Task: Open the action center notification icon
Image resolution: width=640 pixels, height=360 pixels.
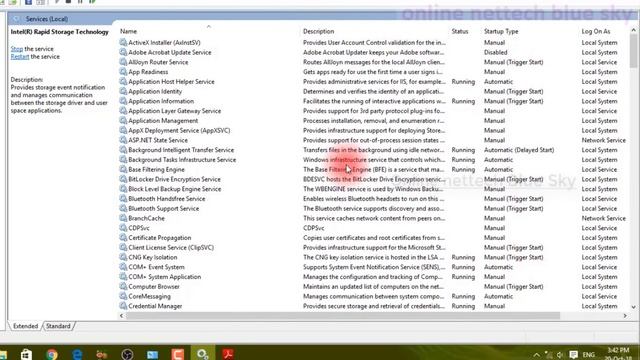Action: [x=573, y=354]
